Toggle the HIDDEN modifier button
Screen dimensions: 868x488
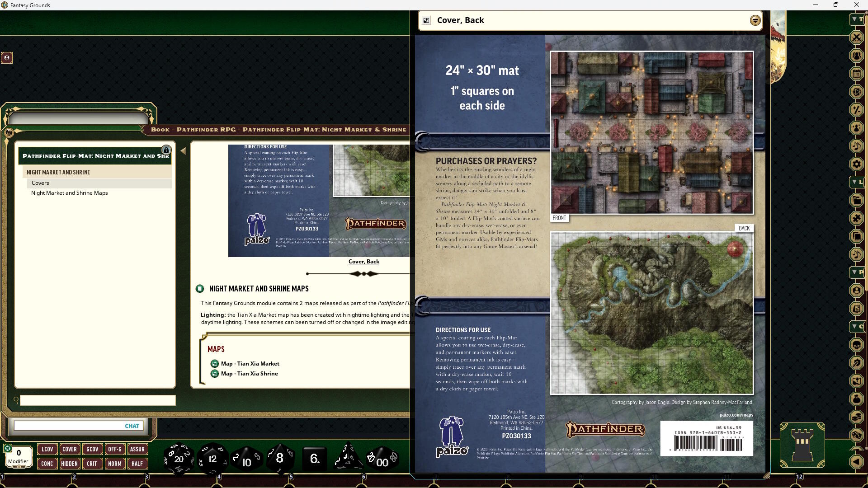70,464
